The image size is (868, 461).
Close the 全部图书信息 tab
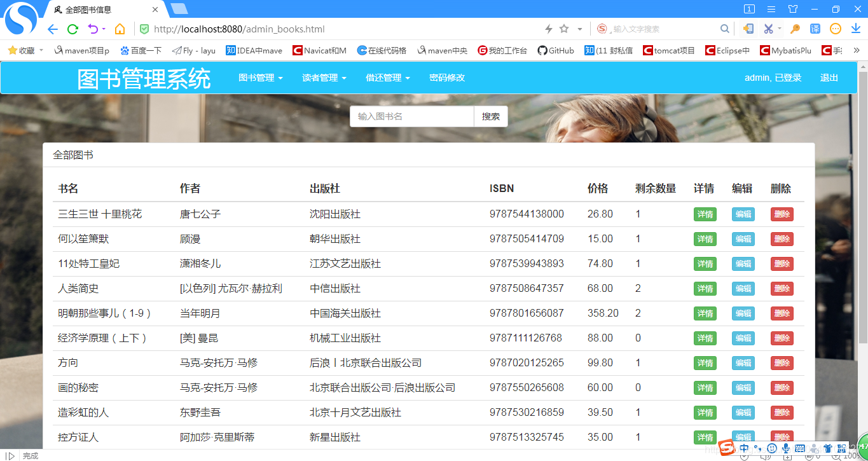(155, 10)
